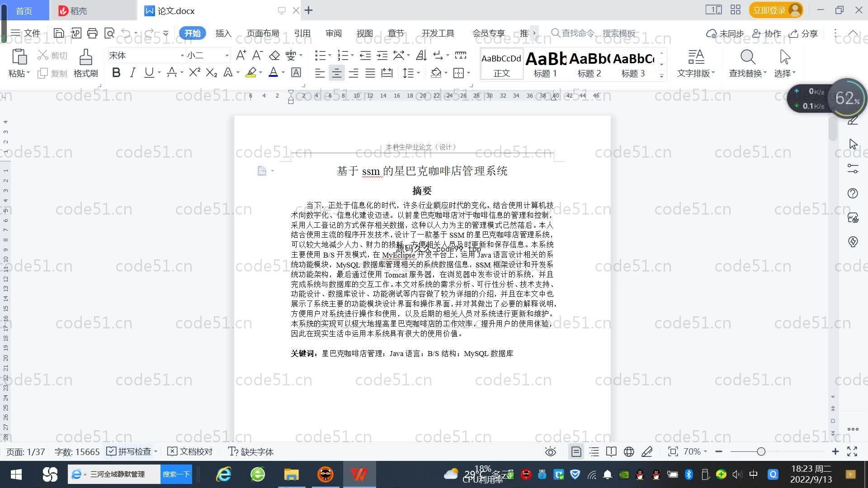Open the font name dropdown 宋体
868x488 pixels.
tap(182, 56)
